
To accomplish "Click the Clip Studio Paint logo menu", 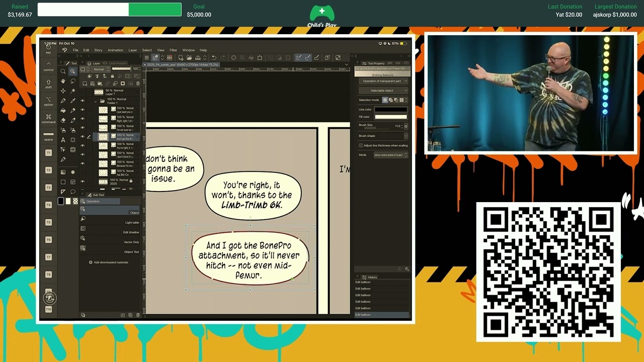I will pos(64,50).
